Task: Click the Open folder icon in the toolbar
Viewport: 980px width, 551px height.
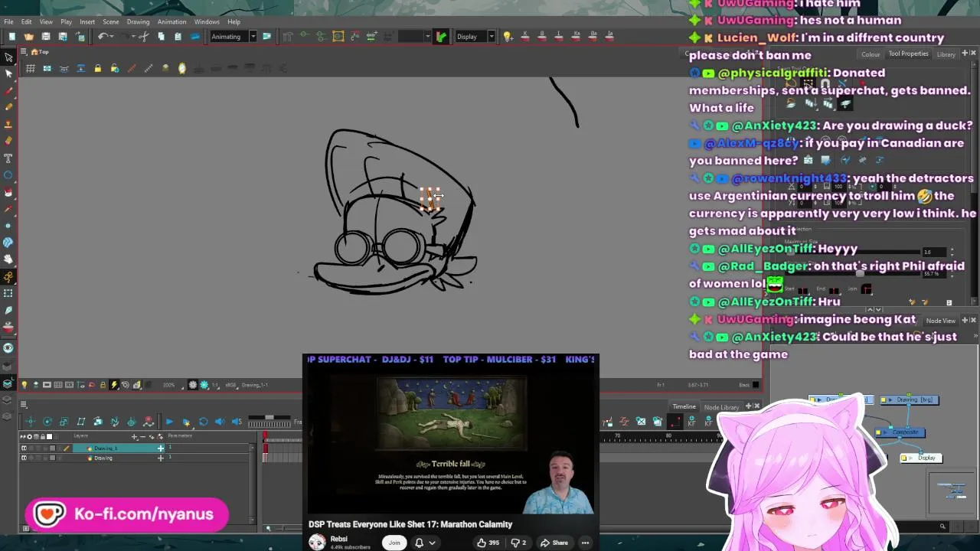Action: click(x=28, y=37)
